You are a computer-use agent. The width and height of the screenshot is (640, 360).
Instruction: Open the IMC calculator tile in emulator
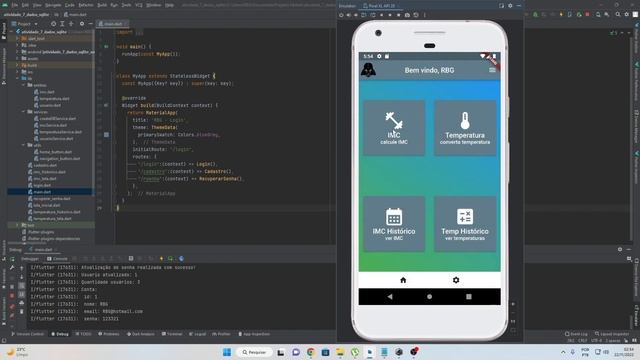pyautogui.click(x=394, y=128)
